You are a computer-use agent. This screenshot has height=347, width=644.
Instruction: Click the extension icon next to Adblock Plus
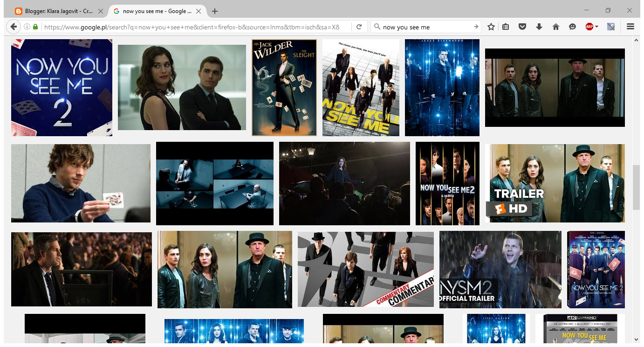611,27
